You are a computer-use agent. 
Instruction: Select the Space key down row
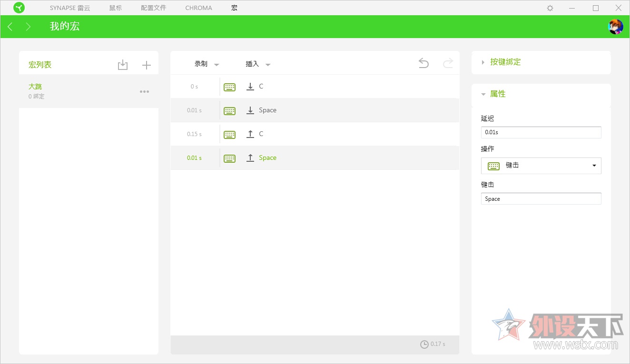click(x=315, y=110)
